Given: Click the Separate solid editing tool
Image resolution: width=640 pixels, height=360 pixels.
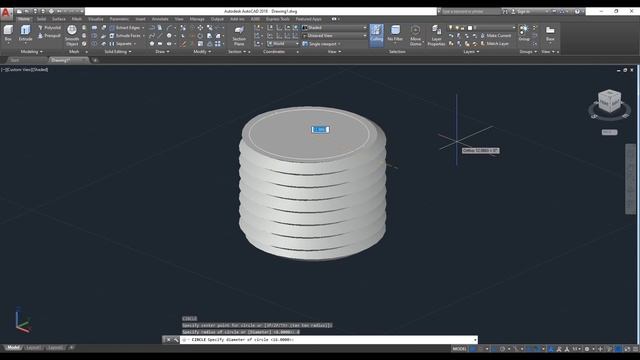Looking at the screenshot, I should pos(122,44).
